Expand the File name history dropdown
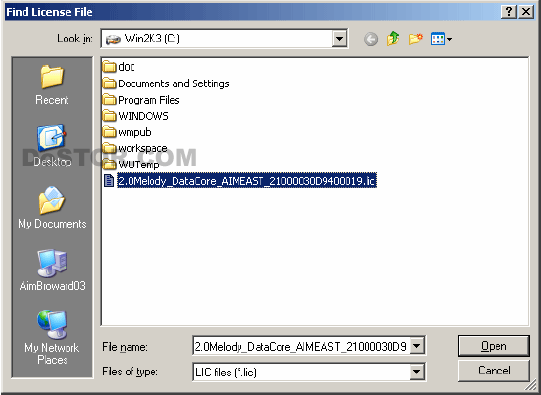Viewport: 541px width, 395px height. pos(417,345)
